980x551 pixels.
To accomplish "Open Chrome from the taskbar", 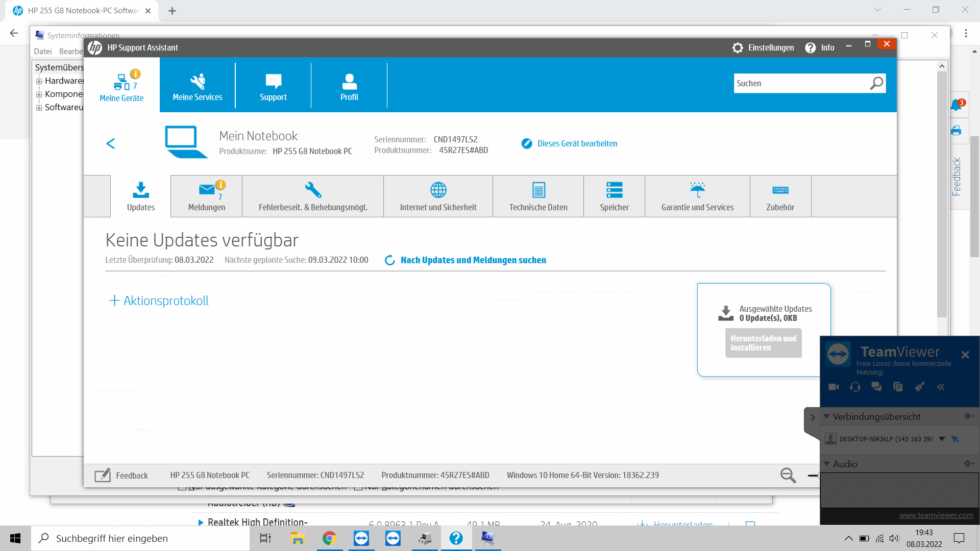I will [329, 538].
